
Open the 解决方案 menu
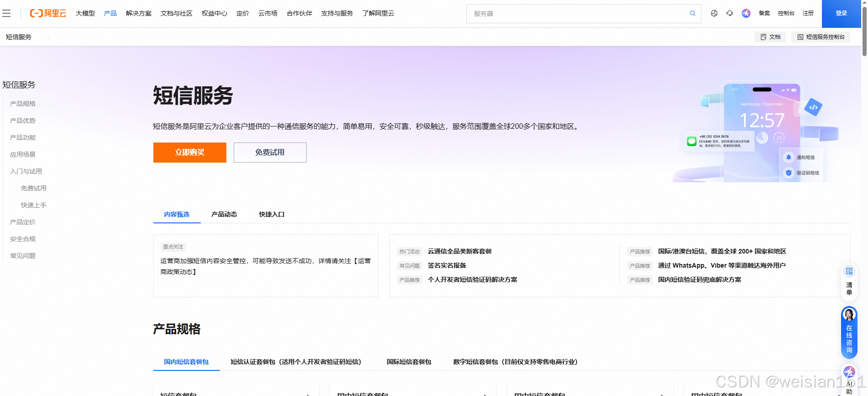(x=139, y=13)
